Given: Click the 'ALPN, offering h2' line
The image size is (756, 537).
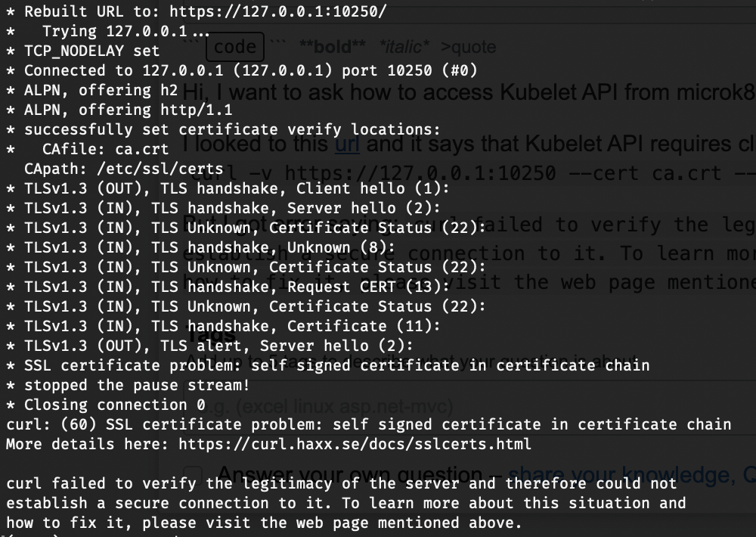Looking at the screenshot, I should point(91,90).
